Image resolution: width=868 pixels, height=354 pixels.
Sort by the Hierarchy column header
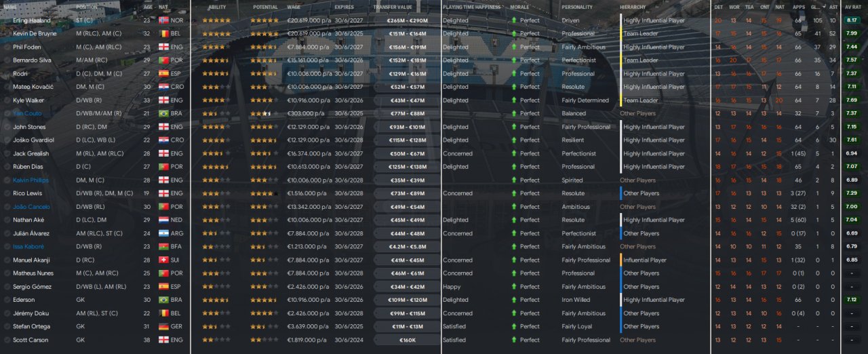click(633, 7)
